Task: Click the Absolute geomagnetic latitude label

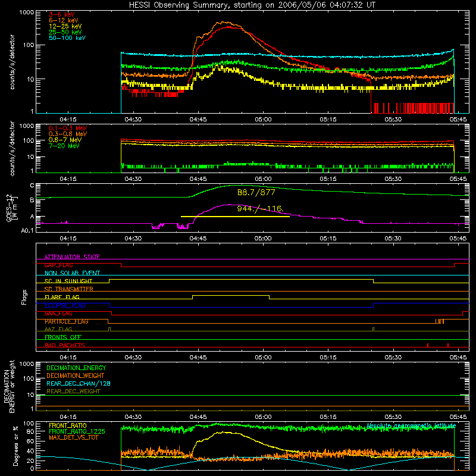Action: (x=411, y=426)
